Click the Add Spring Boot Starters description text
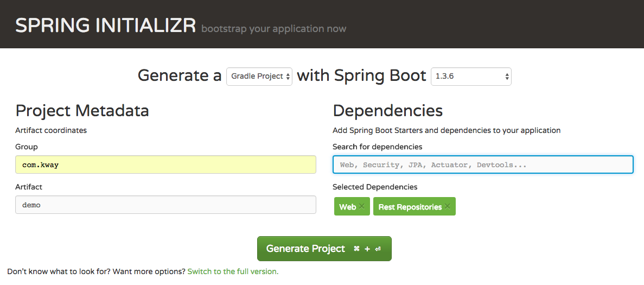The image size is (644, 285). 447,130
